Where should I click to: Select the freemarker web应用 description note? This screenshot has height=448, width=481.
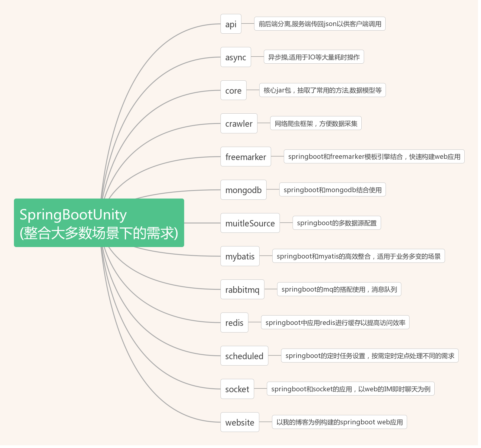click(x=374, y=157)
